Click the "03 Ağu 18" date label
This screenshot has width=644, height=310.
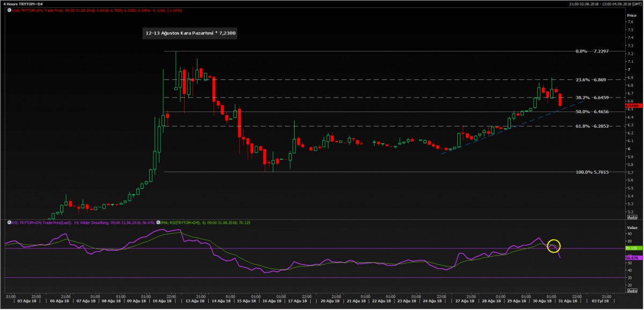[x=27, y=301]
